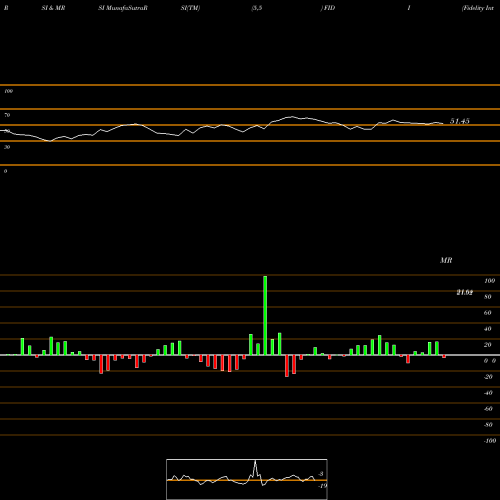Click the RSI axis label 0
500x500 pixels.
(x=5, y=171)
